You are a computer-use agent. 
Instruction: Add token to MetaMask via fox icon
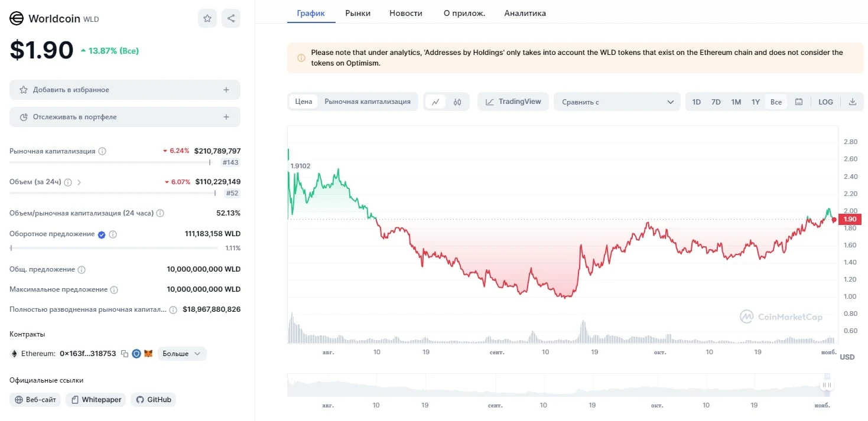click(148, 354)
